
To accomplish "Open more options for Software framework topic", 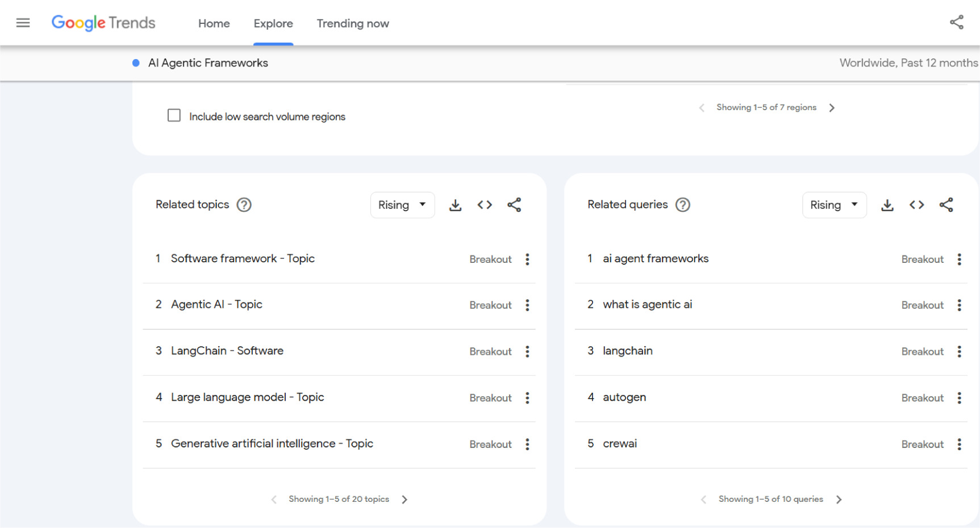I will 528,259.
